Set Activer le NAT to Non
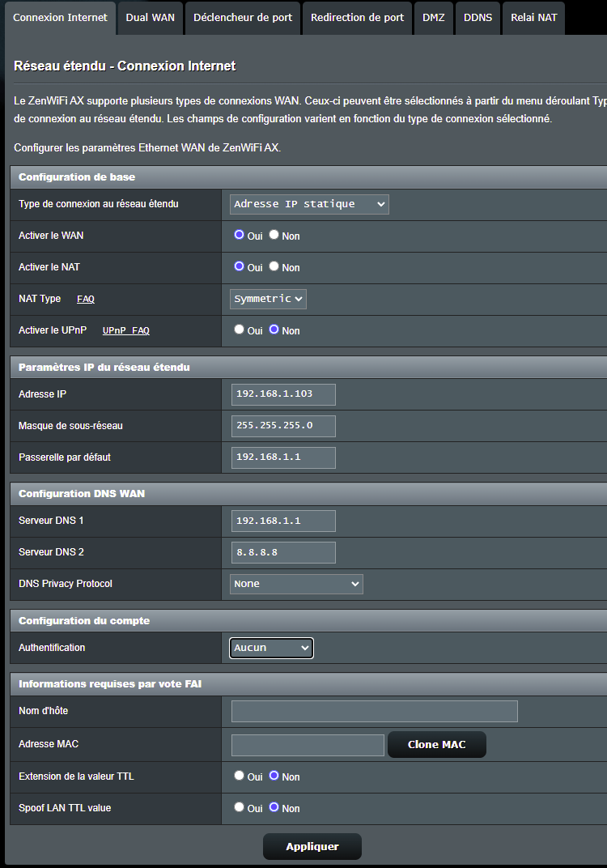 tap(274, 266)
